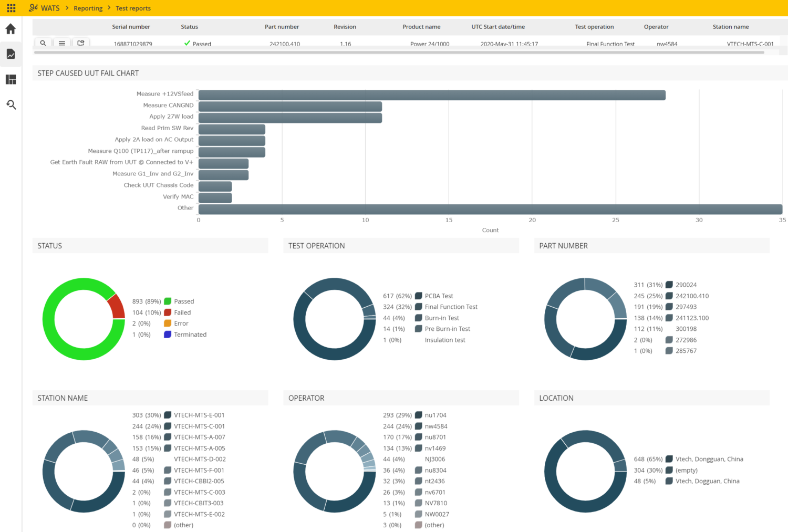Click the Verify MAC bar
The width and height of the screenshot is (788, 532).
tap(215, 198)
